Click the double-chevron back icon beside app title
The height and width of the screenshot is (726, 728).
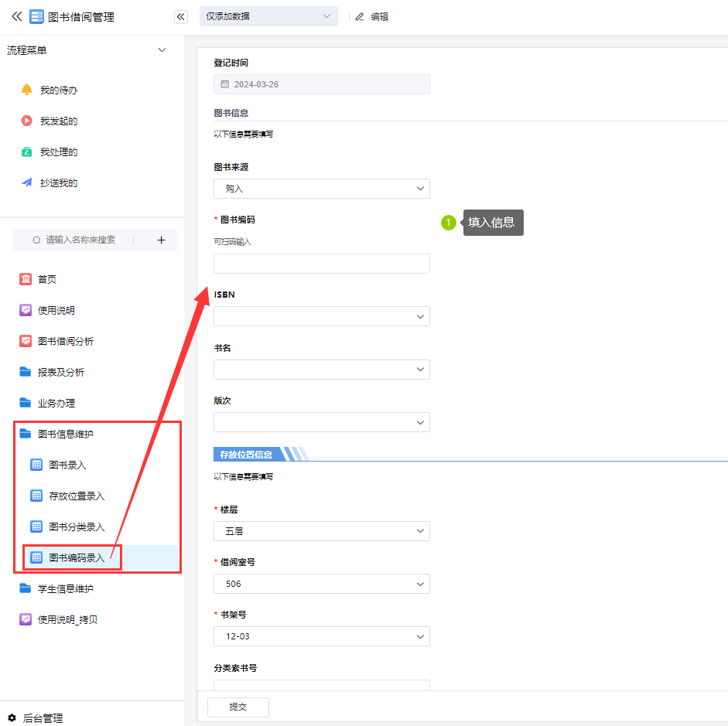click(x=17, y=17)
